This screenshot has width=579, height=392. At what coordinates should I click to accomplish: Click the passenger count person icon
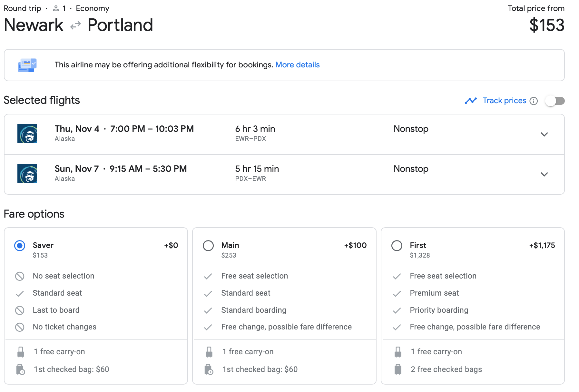coord(56,8)
